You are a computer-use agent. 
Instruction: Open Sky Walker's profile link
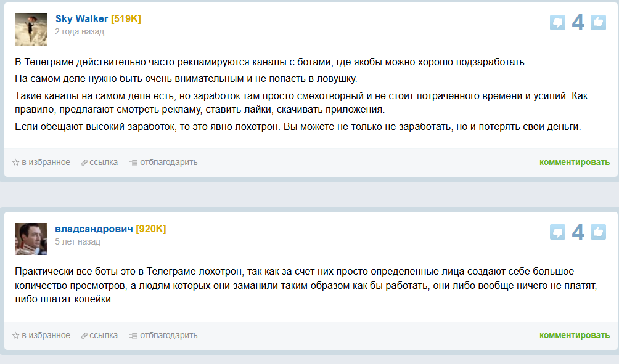pyautogui.click(x=81, y=18)
